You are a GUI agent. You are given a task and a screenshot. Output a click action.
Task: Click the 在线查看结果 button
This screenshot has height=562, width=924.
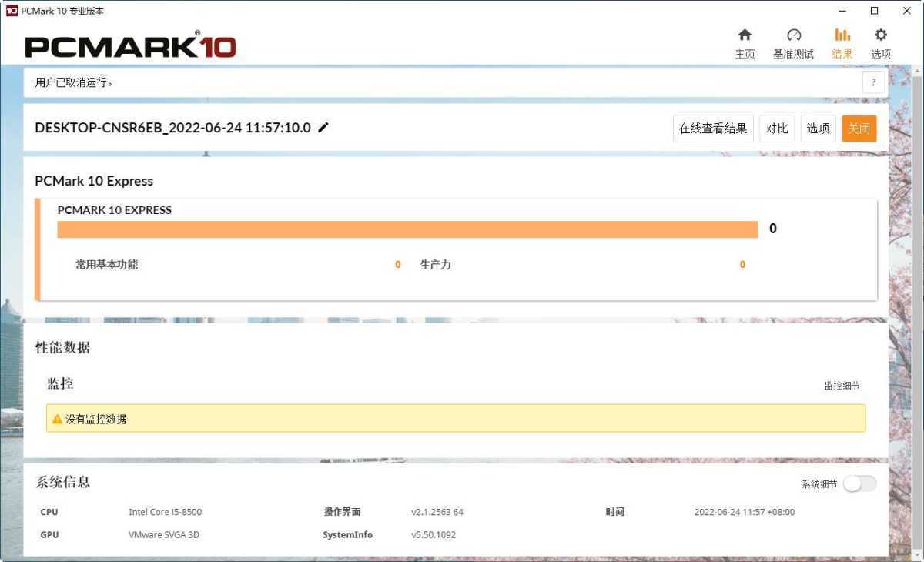(712, 129)
